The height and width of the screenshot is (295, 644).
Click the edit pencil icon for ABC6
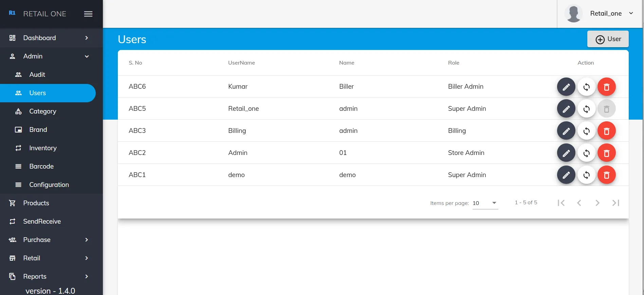(x=566, y=87)
